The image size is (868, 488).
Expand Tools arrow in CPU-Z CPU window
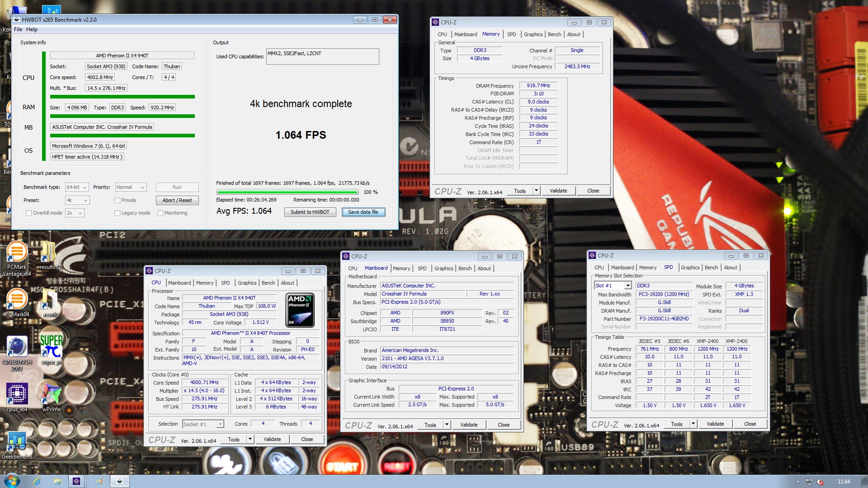pyautogui.click(x=250, y=439)
